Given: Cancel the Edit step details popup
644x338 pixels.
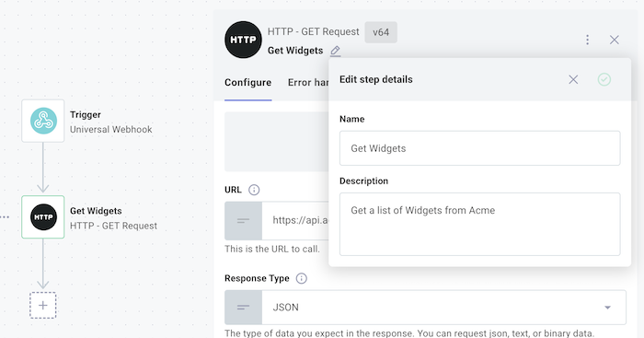Looking at the screenshot, I should pyautogui.click(x=573, y=79).
